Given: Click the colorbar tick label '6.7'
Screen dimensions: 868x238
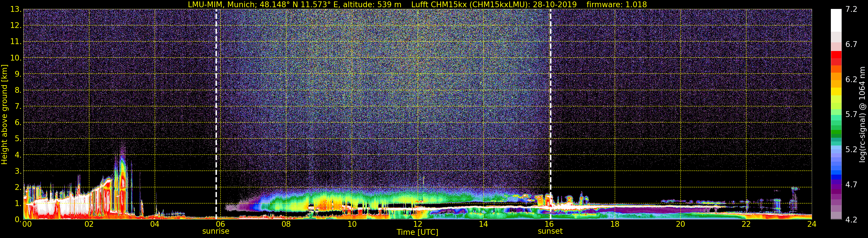Looking at the screenshot, I should [x=851, y=44].
